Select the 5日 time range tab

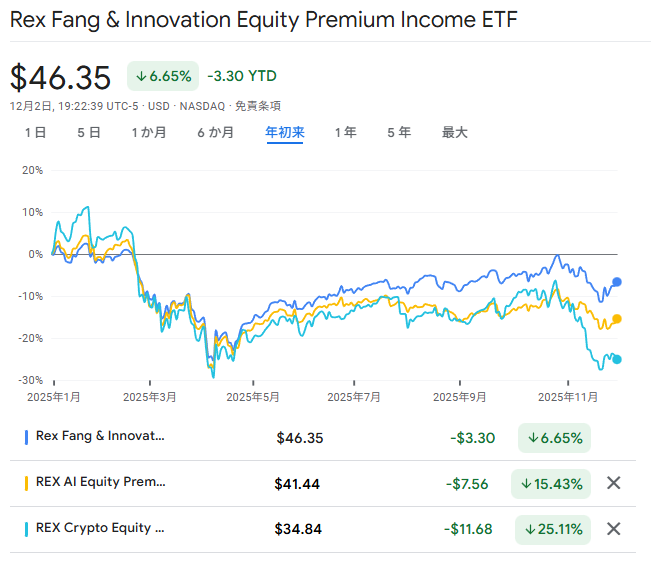(89, 132)
